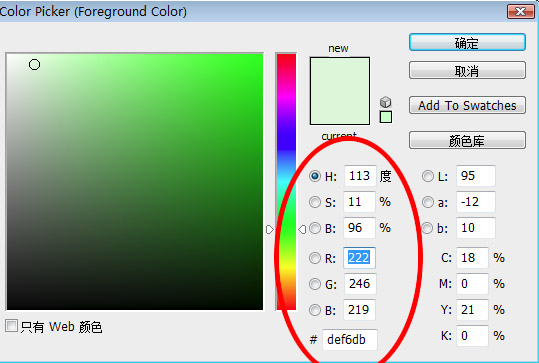
Task: Click the hex color def6db field
Action: pos(349,340)
